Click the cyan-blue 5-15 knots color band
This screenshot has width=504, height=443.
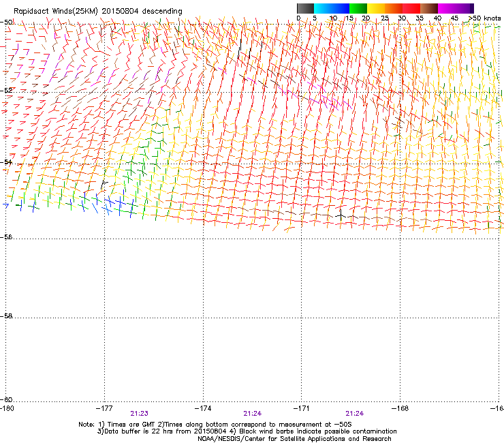click(332, 8)
